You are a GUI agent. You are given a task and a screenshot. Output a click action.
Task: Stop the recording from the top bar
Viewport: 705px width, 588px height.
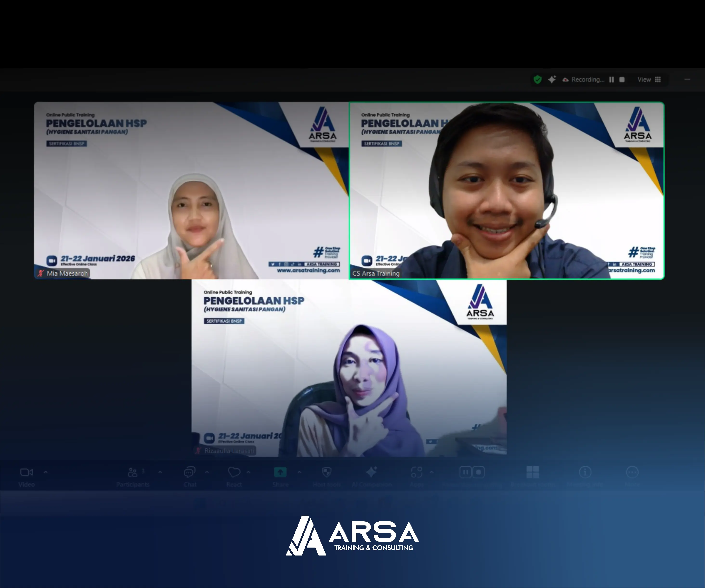(x=622, y=79)
